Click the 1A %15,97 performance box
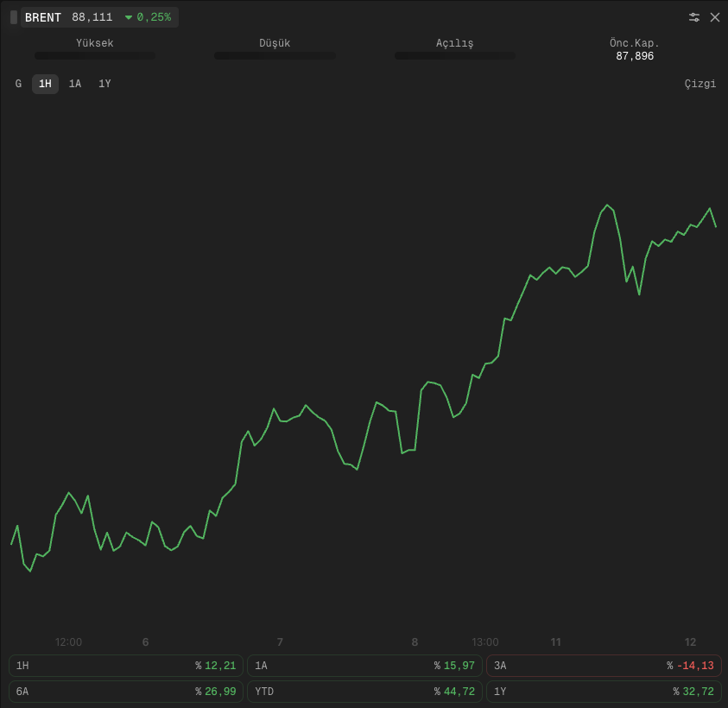The image size is (728, 708). 364,666
